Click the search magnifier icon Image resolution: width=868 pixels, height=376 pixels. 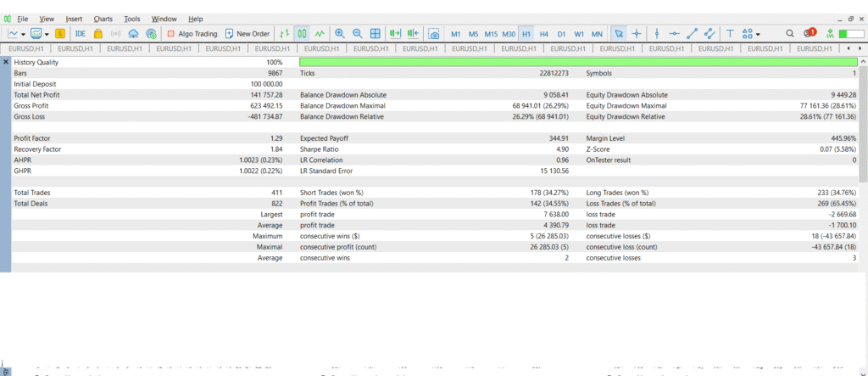tap(790, 34)
